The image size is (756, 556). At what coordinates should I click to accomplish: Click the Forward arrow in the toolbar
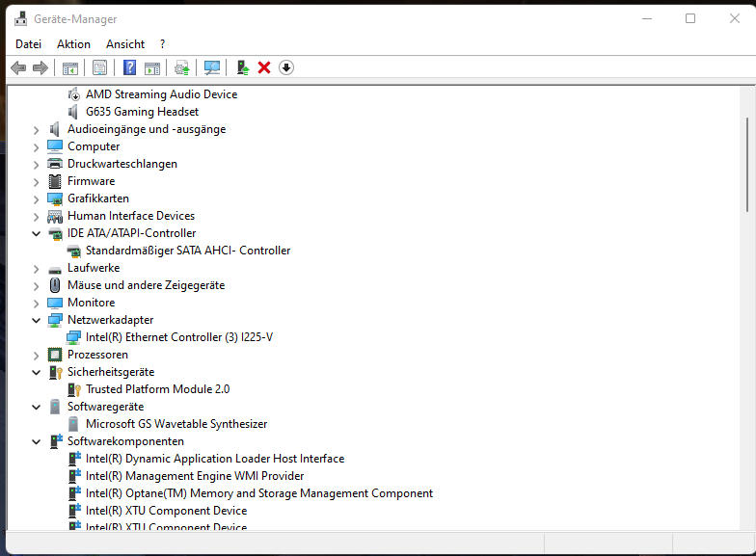[40, 67]
